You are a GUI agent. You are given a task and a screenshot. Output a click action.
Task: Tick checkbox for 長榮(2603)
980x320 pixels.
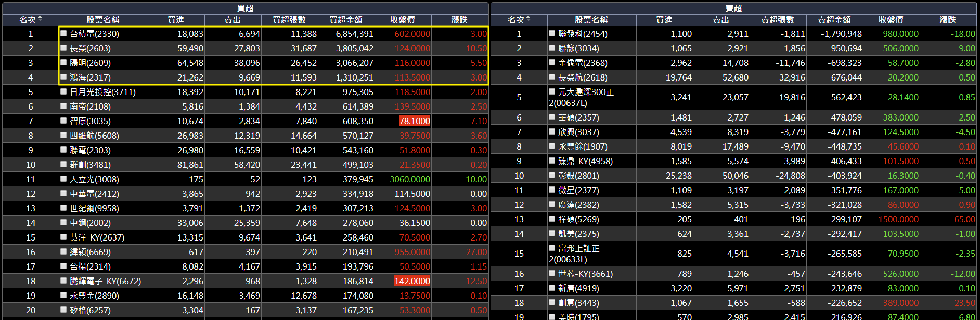point(63,48)
